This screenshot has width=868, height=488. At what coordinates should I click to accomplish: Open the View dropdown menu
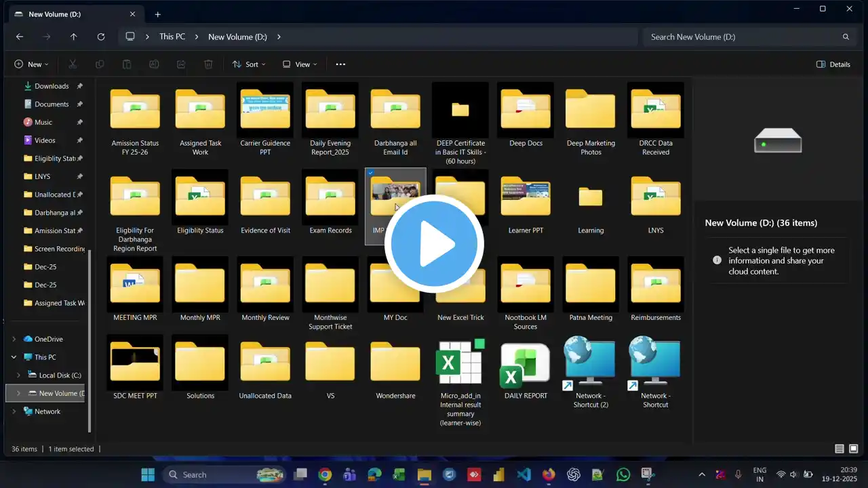click(x=300, y=64)
